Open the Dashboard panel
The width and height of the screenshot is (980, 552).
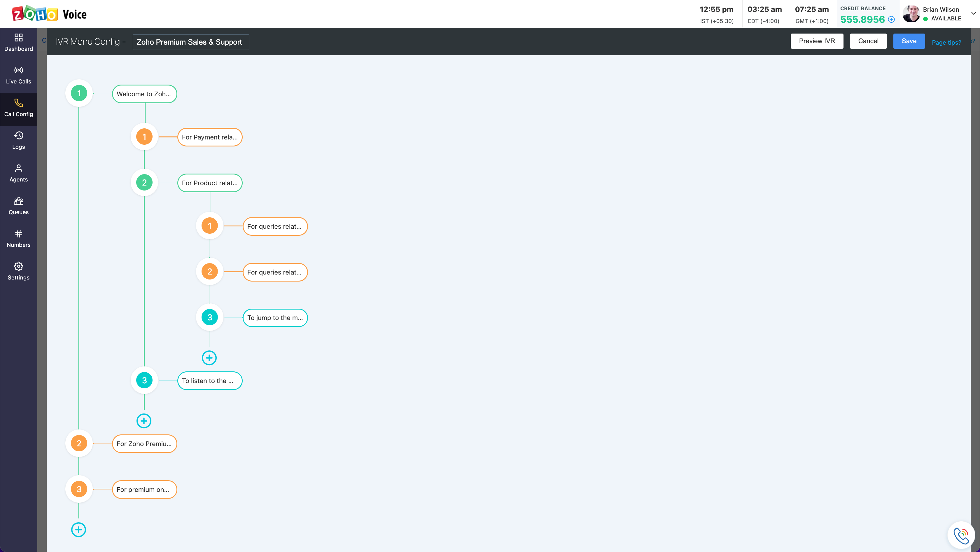pos(18,42)
